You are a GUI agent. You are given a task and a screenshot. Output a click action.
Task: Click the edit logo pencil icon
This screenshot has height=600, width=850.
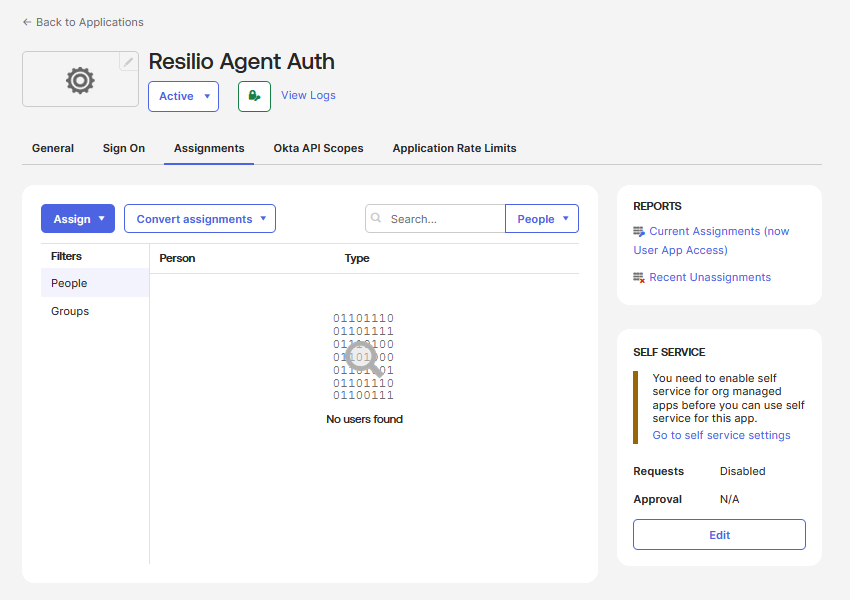coord(128,62)
